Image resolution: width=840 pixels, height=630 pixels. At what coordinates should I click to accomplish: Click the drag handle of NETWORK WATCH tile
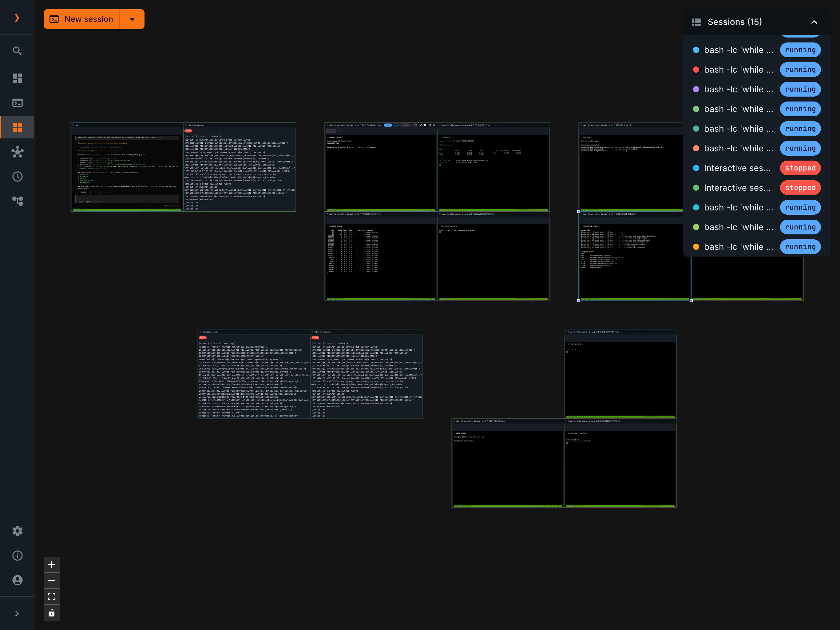tap(439, 214)
